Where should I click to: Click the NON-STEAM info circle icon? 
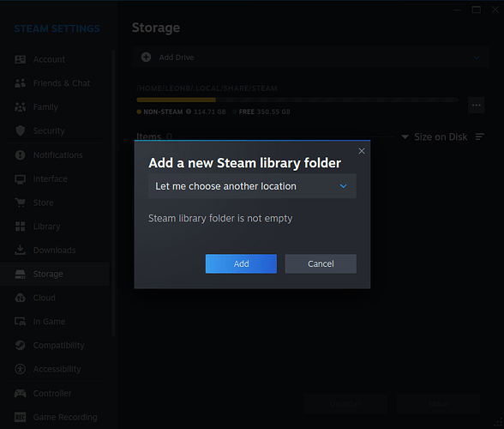point(189,112)
